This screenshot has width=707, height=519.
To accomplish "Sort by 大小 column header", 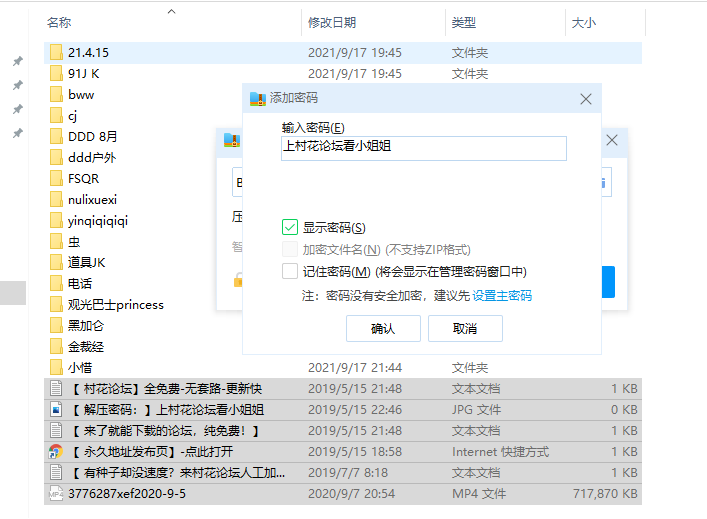I will [x=583, y=22].
